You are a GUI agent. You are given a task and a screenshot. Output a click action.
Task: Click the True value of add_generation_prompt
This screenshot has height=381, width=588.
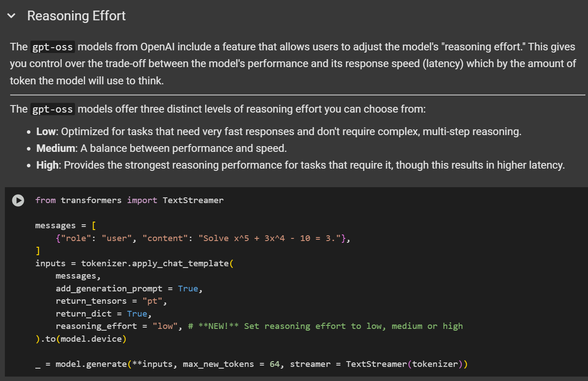click(x=188, y=288)
